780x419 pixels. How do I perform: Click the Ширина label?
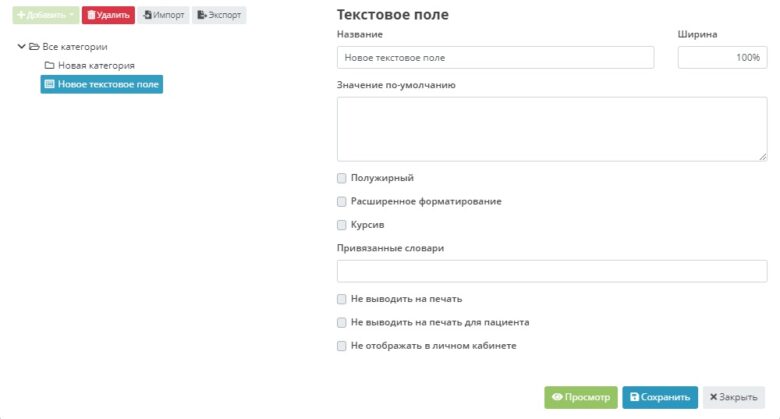pos(697,34)
